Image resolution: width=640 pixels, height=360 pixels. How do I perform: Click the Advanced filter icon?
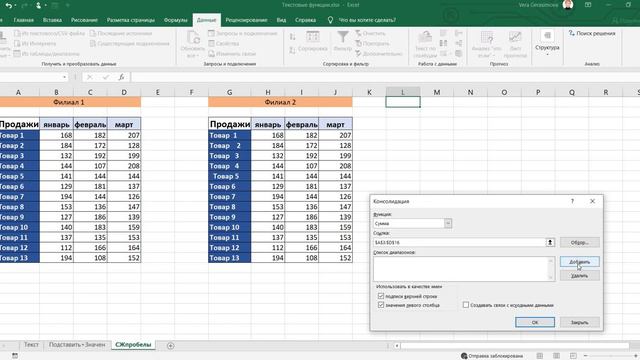358,53
